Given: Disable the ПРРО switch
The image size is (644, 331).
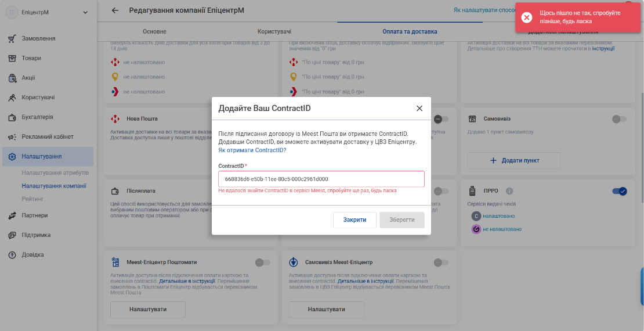Looking at the screenshot, I should point(620,191).
